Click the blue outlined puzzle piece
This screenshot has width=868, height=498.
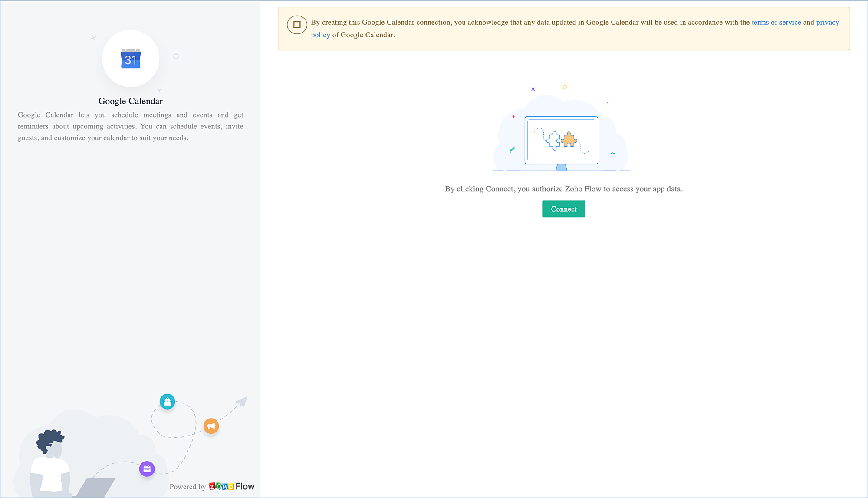[x=553, y=141]
